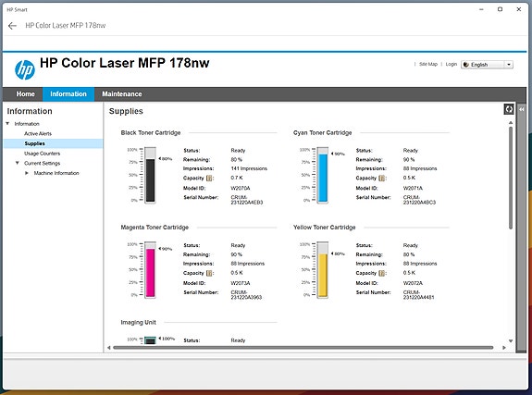Viewport: 532px width, 395px height.
Task: Click the vertical scrollbar down arrow
Action: (511, 340)
